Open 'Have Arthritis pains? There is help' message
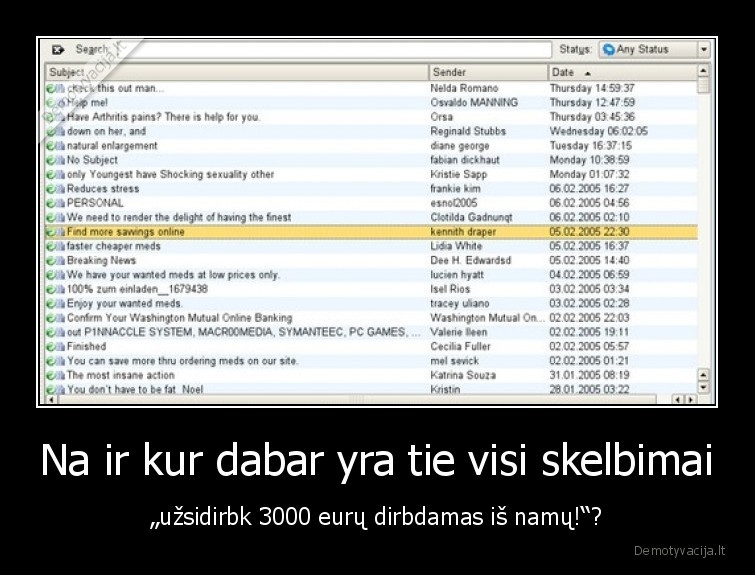Image resolution: width=755 pixels, height=575 pixels. click(x=163, y=117)
